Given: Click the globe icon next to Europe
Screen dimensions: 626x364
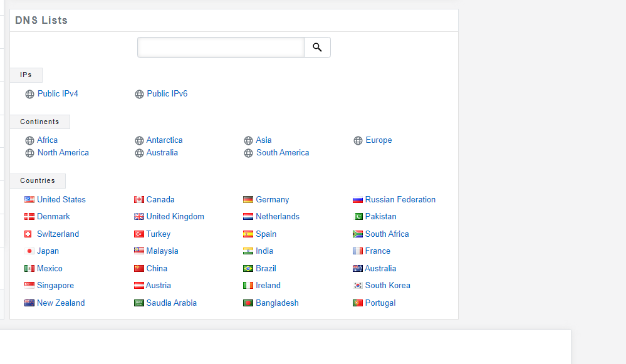Looking at the screenshot, I should [358, 140].
